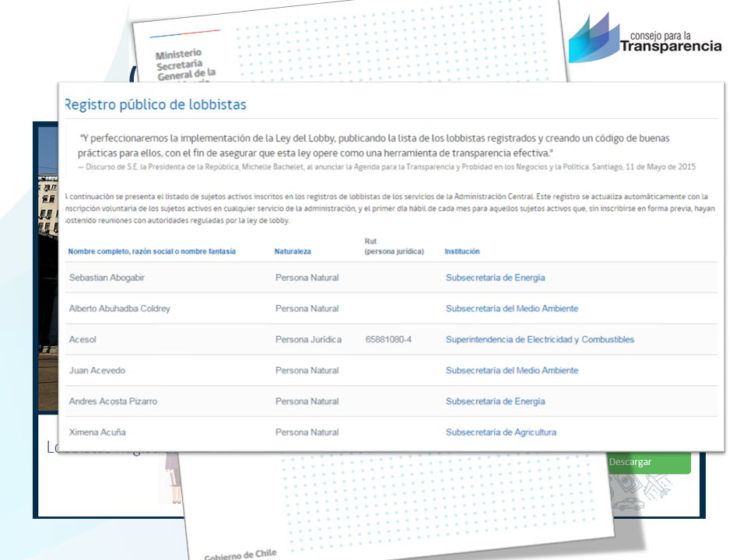Click the Rut (persona jurídica) column header
Screen dimensions: 747x560
tap(394, 247)
